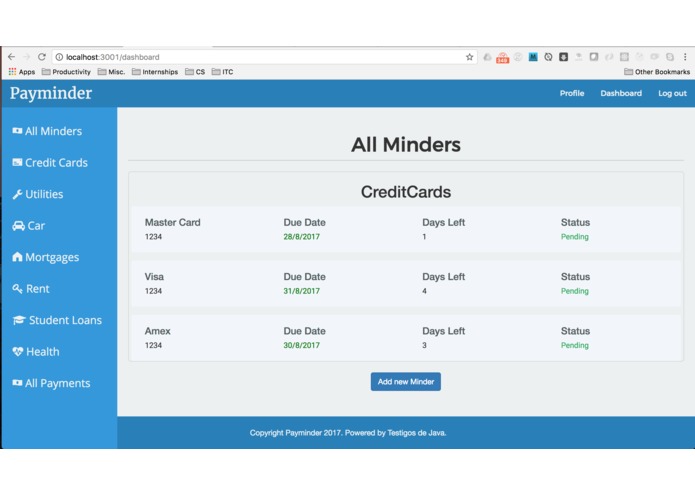Viewport: 695px width, 494px height.
Task: Click the Payminder logo title
Action: [x=51, y=93]
